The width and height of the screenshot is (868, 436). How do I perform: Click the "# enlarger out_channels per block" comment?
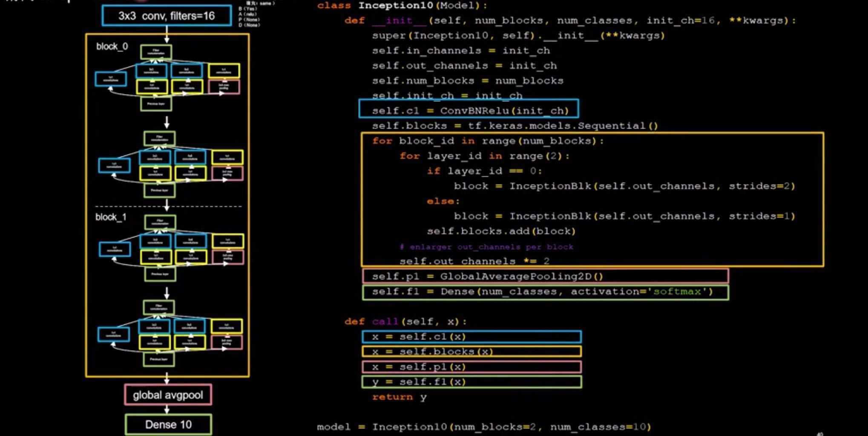486,247
